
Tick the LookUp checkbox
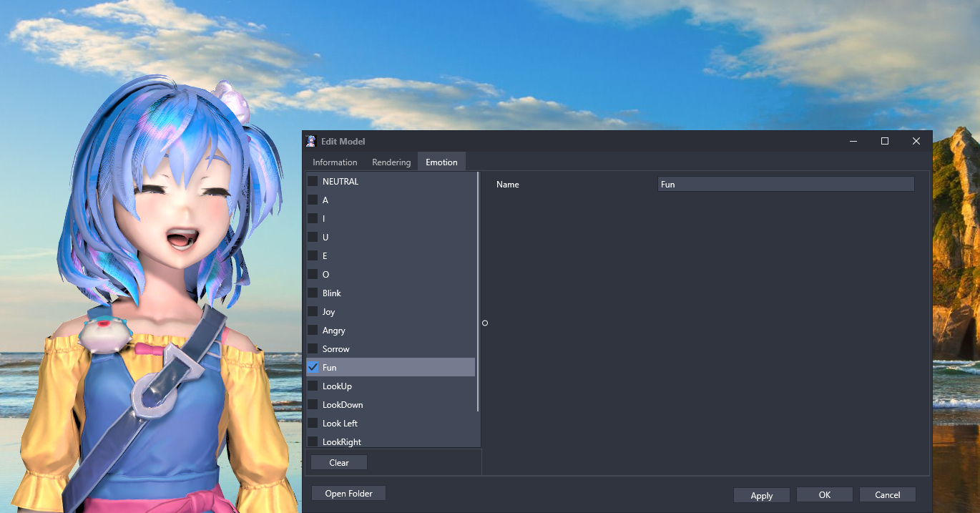pos(313,386)
